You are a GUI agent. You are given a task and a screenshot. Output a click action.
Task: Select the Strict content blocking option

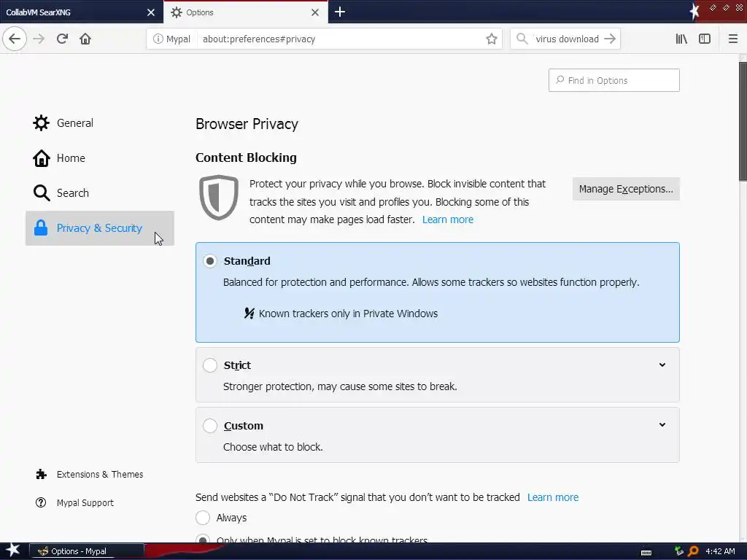pos(210,365)
